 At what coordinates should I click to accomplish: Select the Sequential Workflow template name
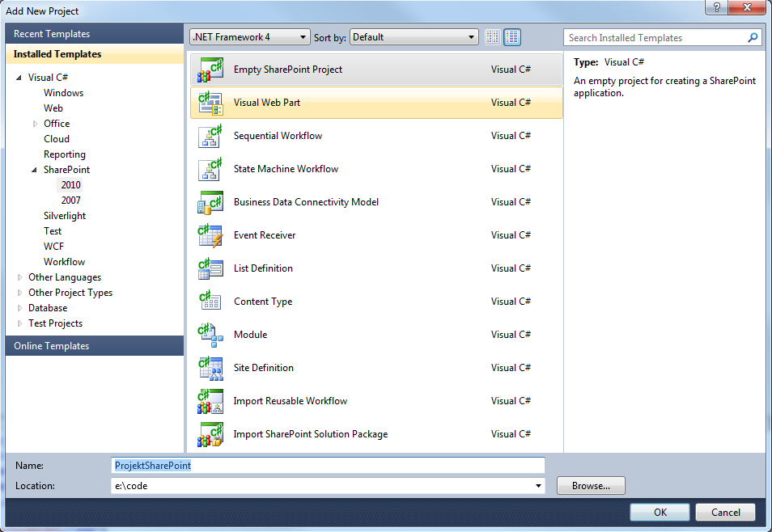pyautogui.click(x=278, y=136)
